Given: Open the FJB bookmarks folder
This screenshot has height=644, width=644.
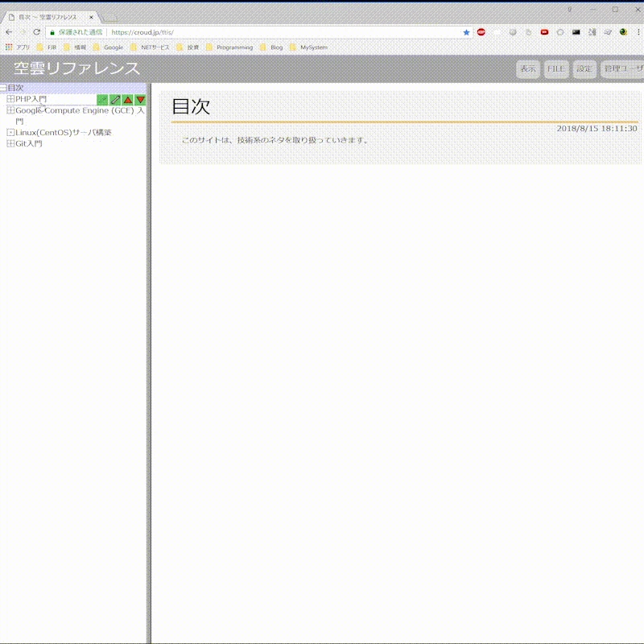Looking at the screenshot, I should tap(47, 47).
